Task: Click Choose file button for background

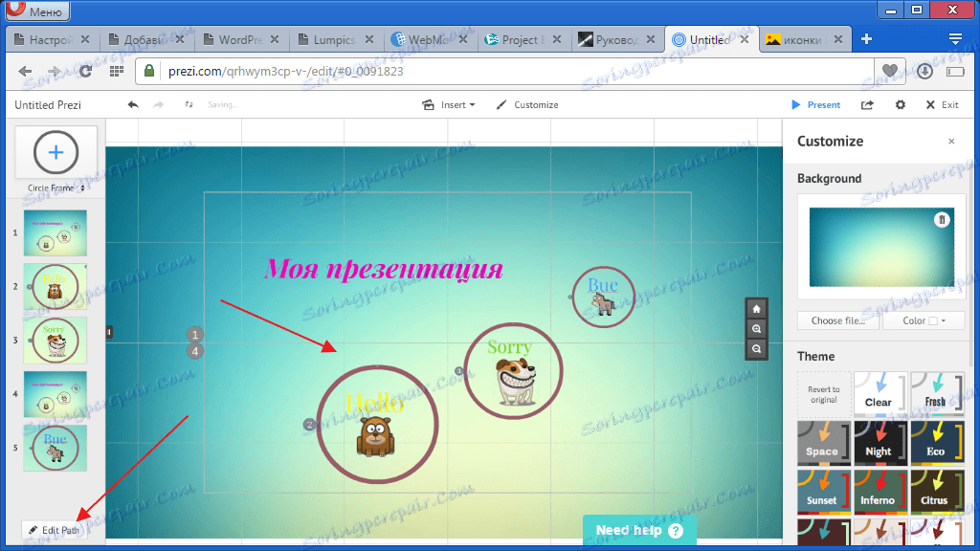Action: [x=838, y=320]
